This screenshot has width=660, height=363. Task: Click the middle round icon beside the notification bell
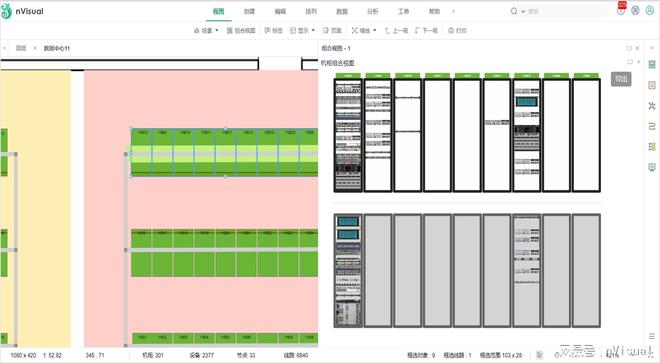coord(636,11)
